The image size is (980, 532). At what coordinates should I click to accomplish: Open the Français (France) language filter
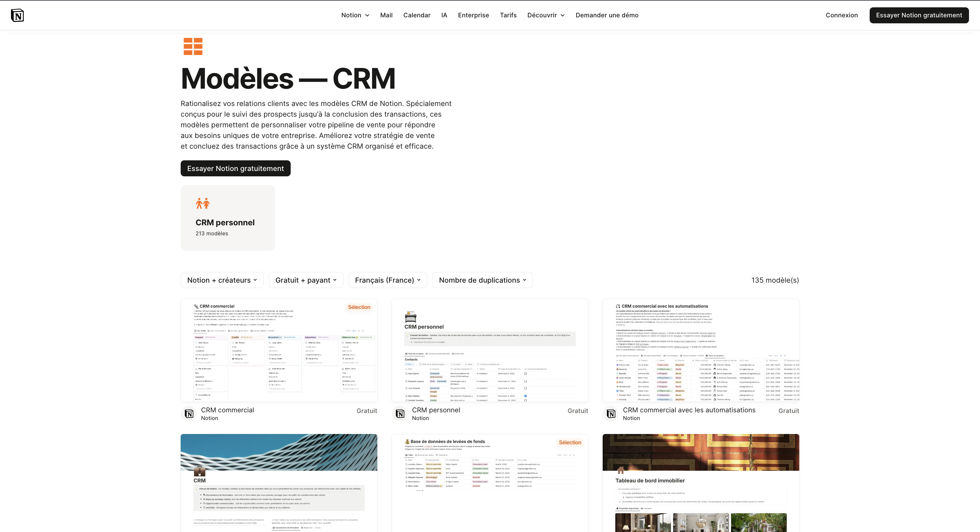point(387,280)
